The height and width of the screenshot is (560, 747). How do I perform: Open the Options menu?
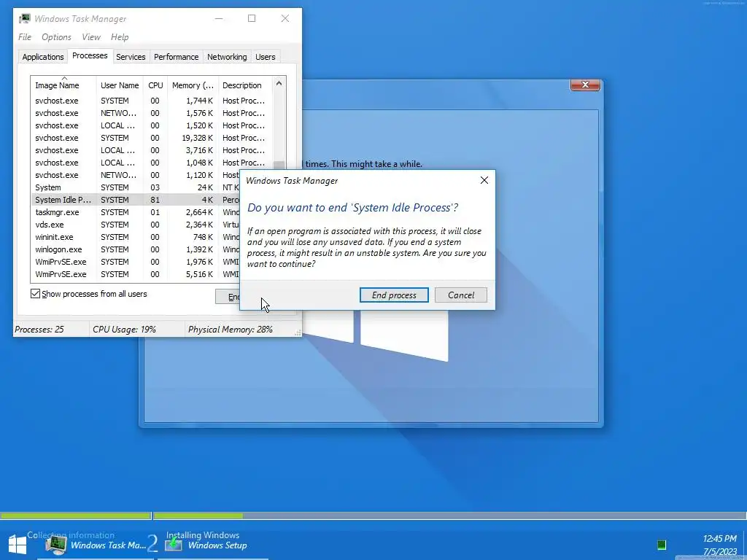coord(56,37)
